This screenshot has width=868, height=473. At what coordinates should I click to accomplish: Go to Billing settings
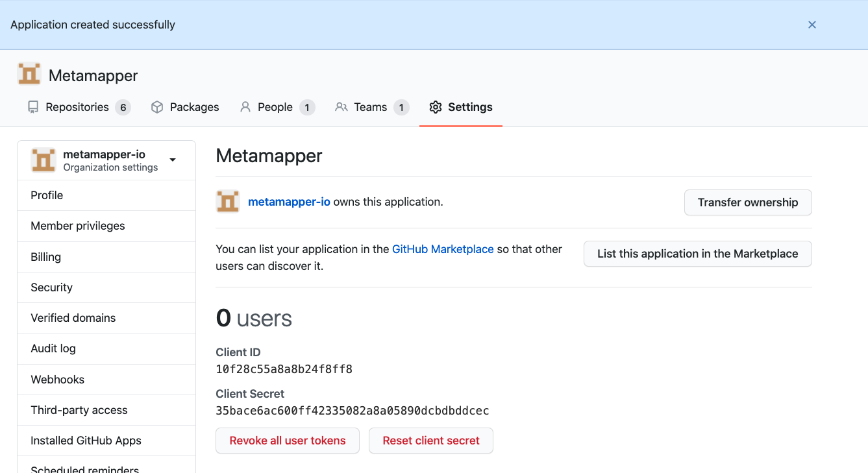point(106,257)
